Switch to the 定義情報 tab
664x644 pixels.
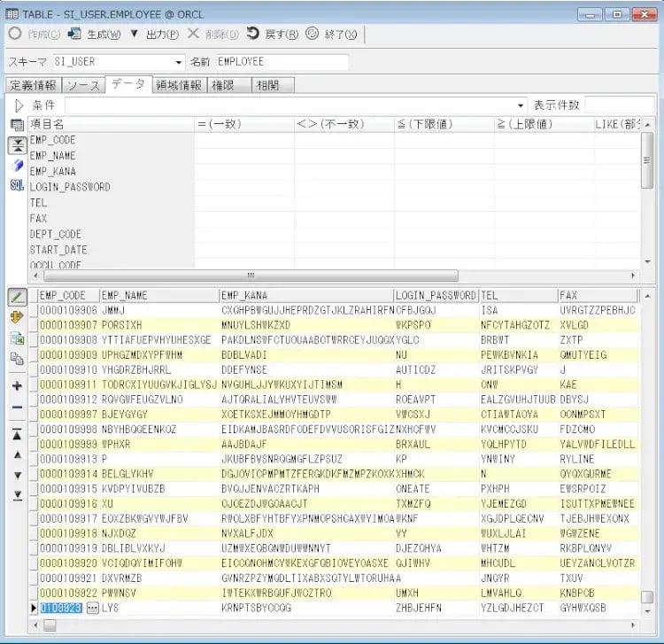pyautogui.click(x=33, y=85)
